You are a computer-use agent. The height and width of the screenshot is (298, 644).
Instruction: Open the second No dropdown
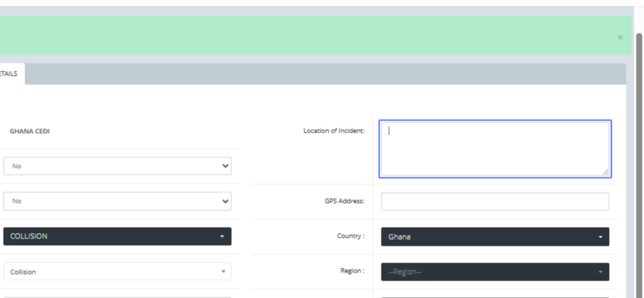tap(117, 201)
